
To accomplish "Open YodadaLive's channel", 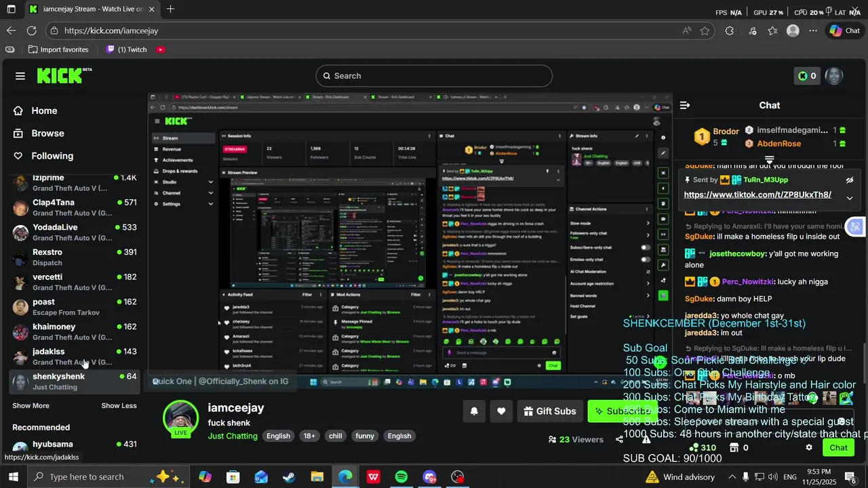I will click(x=75, y=232).
